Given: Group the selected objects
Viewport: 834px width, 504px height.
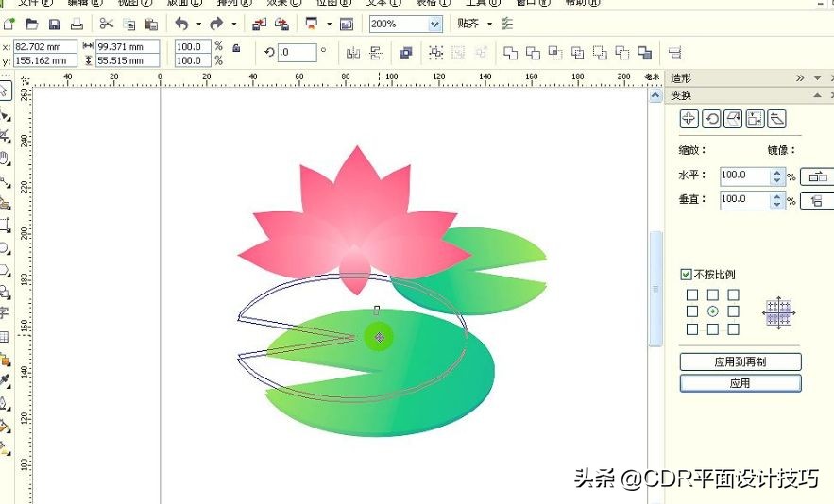Looking at the screenshot, I should 436,53.
